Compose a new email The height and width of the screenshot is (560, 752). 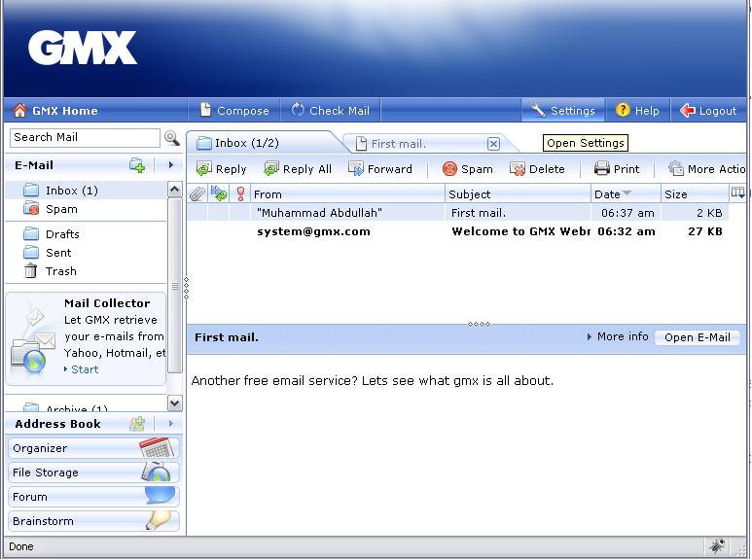click(234, 110)
